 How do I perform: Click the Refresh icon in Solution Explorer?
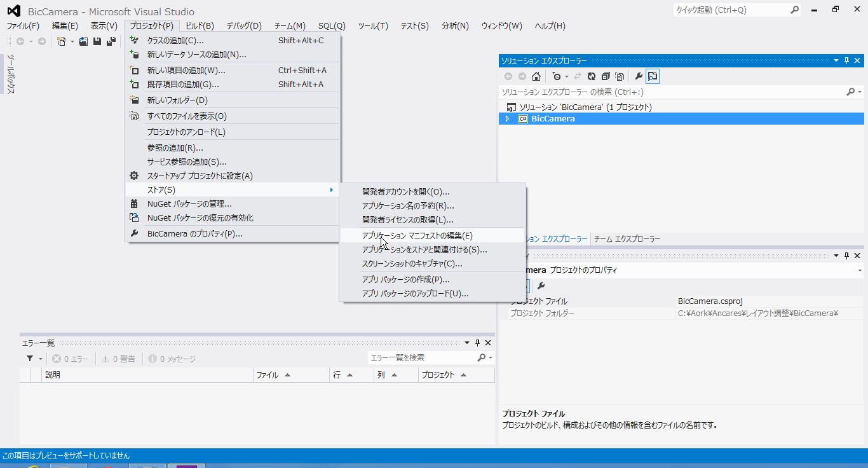coord(591,76)
